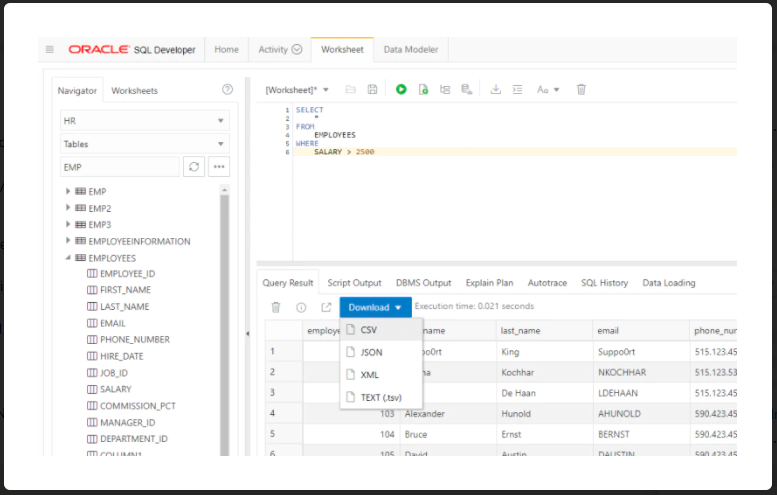Click the Open file folder icon

click(x=350, y=89)
